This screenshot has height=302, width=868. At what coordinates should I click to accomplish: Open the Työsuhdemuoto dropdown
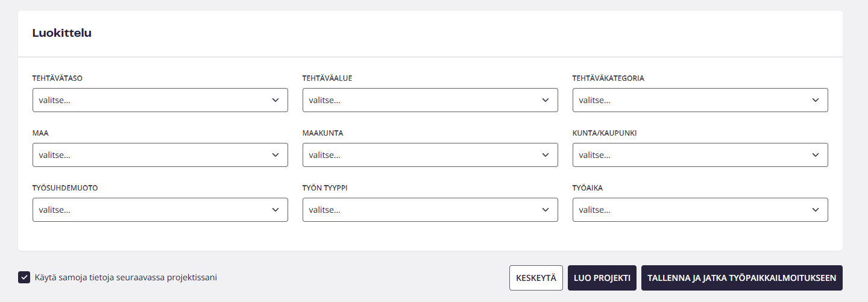(x=160, y=210)
